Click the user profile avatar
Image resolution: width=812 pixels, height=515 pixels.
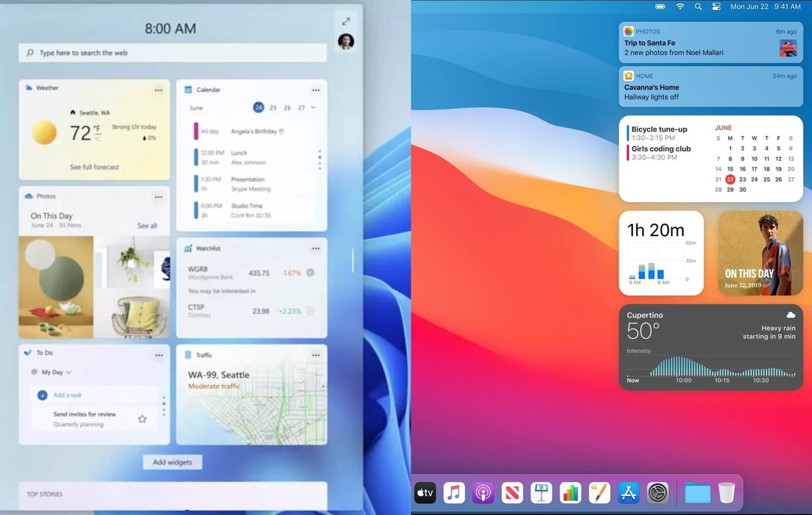point(347,42)
